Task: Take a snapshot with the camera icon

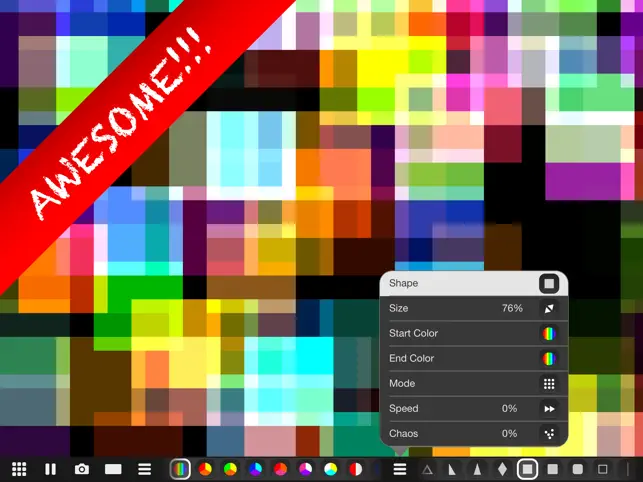Action: click(x=82, y=469)
